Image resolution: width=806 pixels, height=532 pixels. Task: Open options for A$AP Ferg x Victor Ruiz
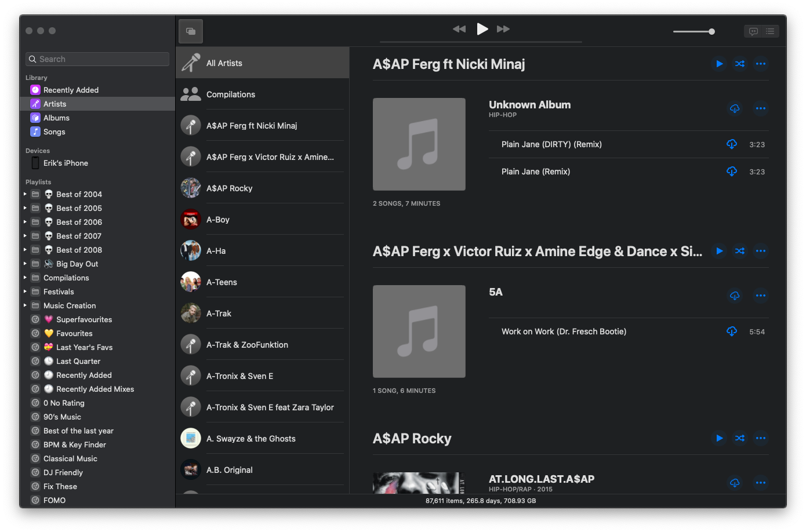click(761, 251)
